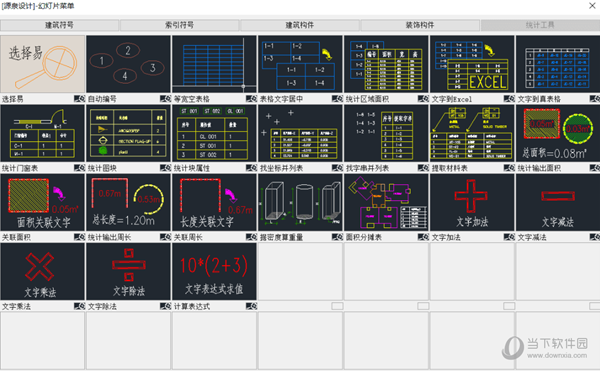The width and height of the screenshot is (600, 371).
Task: Open the 计算表达式 10*(2+3) thumbnail
Action: (x=214, y=272)
